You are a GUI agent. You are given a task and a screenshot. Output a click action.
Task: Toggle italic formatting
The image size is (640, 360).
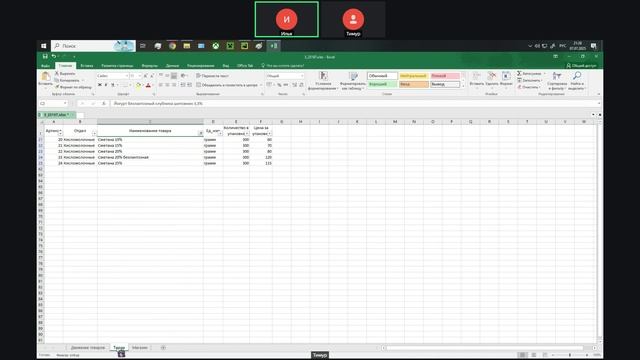pyautogui.click(x=106, y=85)
